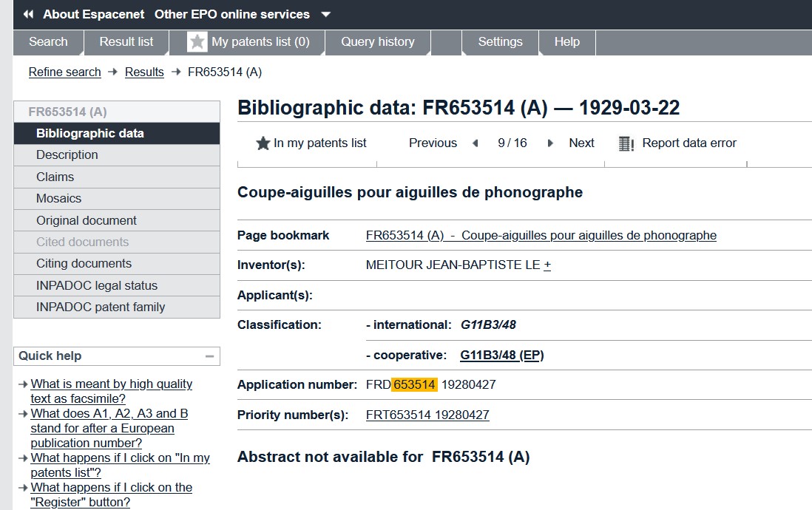Click the star icon beside My patents list
Image resolution: width=812 pixels, height=510 pixels.
(x=197, y=42)
